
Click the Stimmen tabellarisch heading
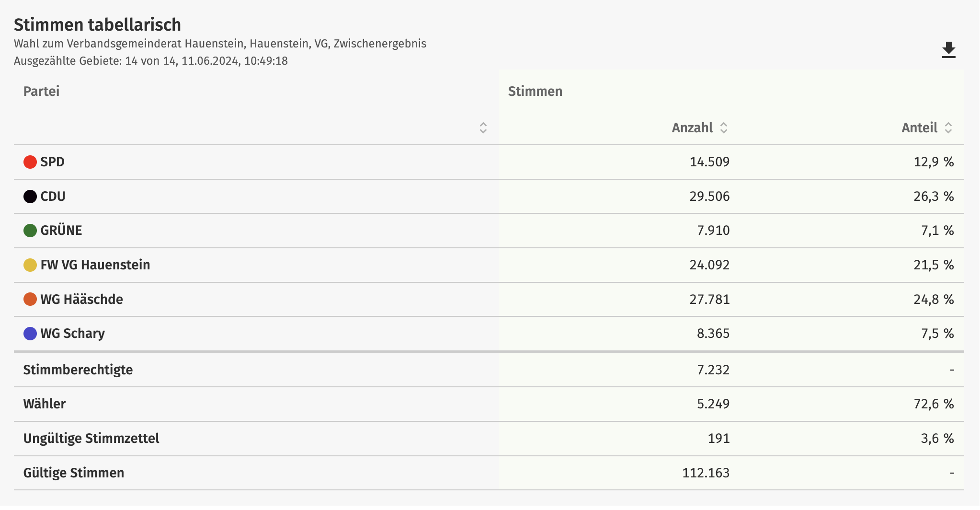tap(97, 24)
